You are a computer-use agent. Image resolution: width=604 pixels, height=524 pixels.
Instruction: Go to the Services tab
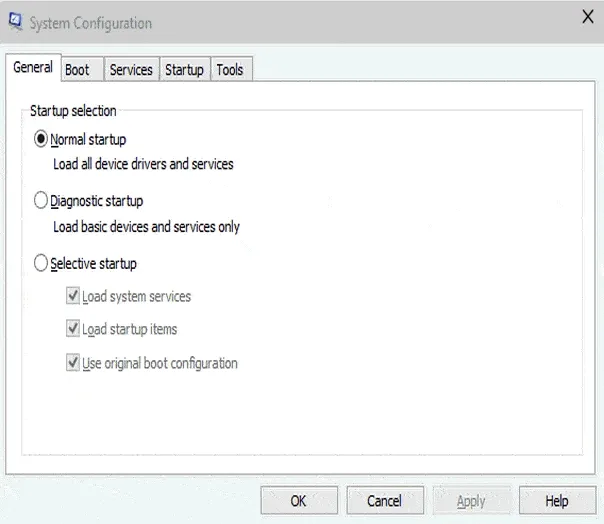tap(131, 69)
